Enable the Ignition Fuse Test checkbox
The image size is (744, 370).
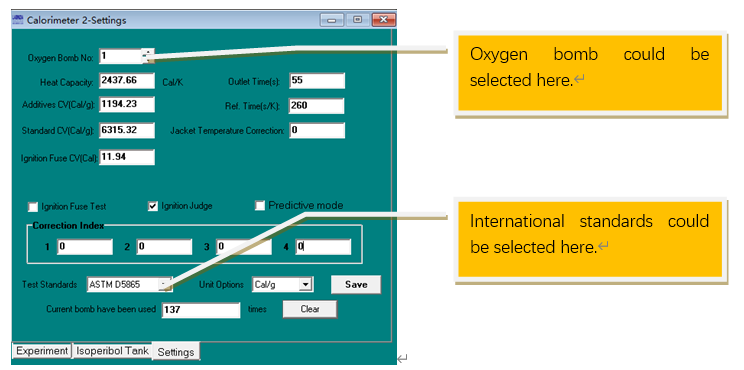coord(33,207)
